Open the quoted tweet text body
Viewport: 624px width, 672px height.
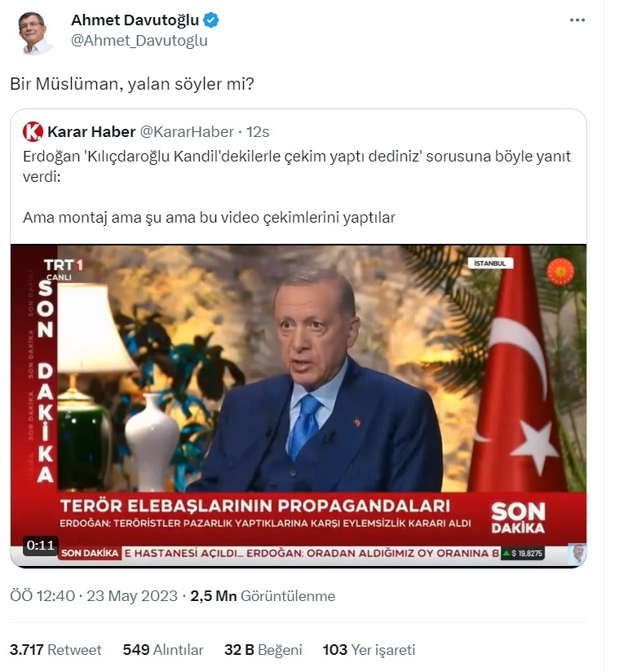[297, 187]
